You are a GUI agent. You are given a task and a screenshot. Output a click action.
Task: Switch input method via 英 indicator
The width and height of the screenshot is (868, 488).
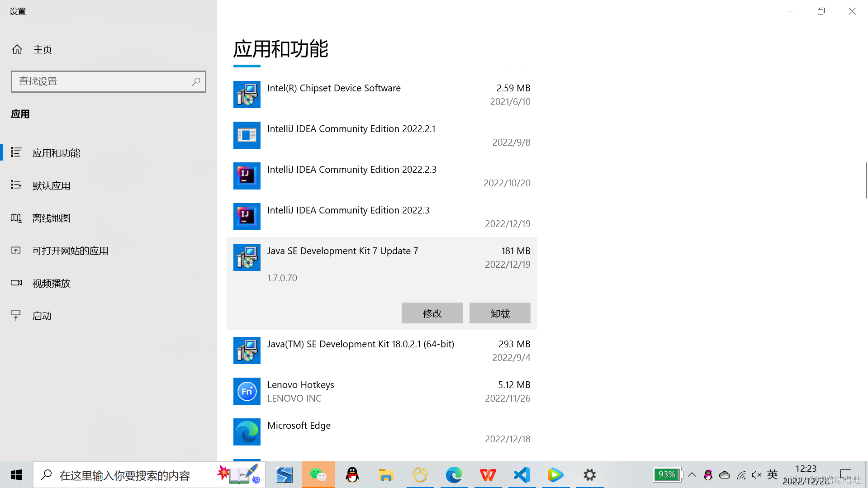tap(773, 474)
